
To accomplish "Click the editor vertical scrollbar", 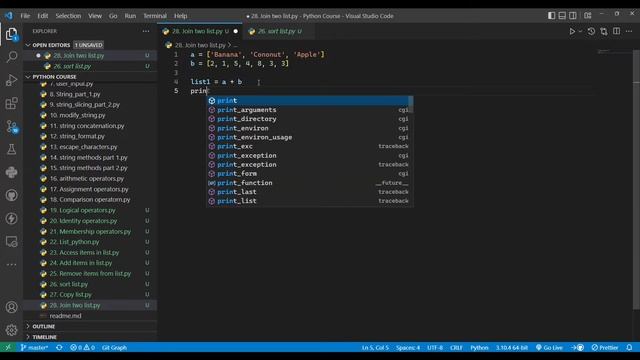I will 636,180.
